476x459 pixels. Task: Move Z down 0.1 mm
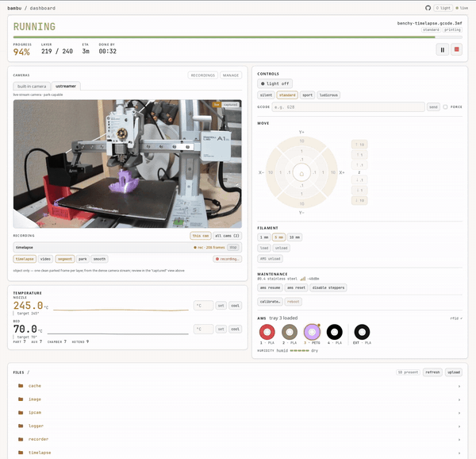coord(359,179)
